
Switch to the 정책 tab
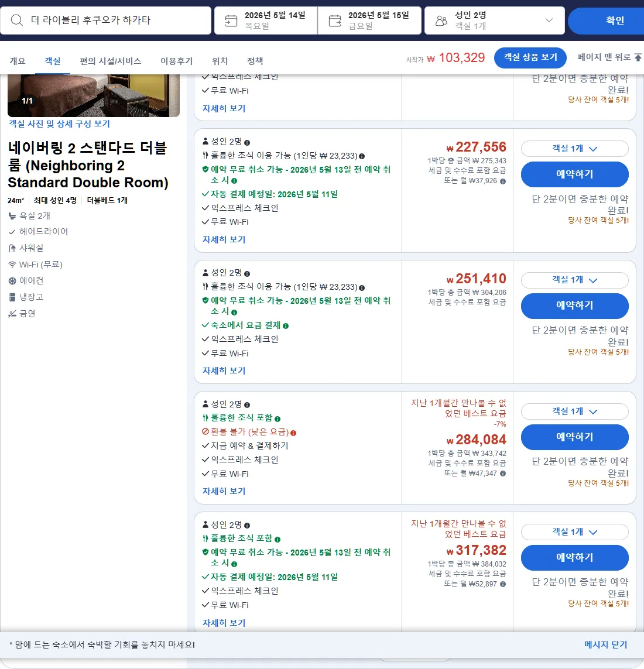[x=255, y=61]
